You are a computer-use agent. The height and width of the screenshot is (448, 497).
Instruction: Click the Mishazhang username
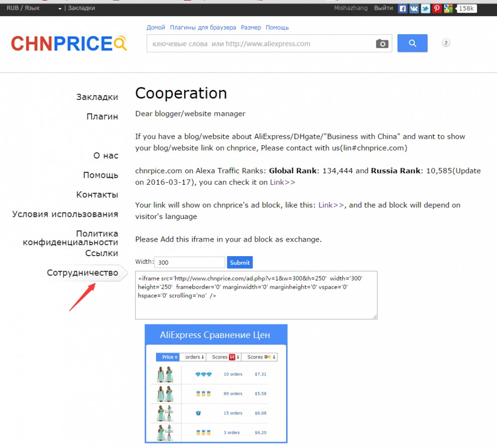[350, 8]
